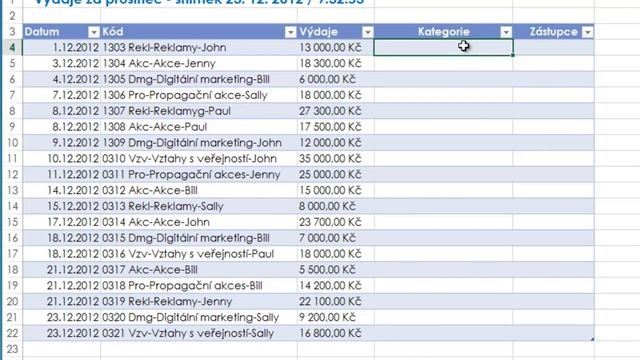This screenshot has height=360, width=640.
Task: Click cell 0316 Vzv-Vztahy s veřejností-Paul
Action: pos(199,254)
